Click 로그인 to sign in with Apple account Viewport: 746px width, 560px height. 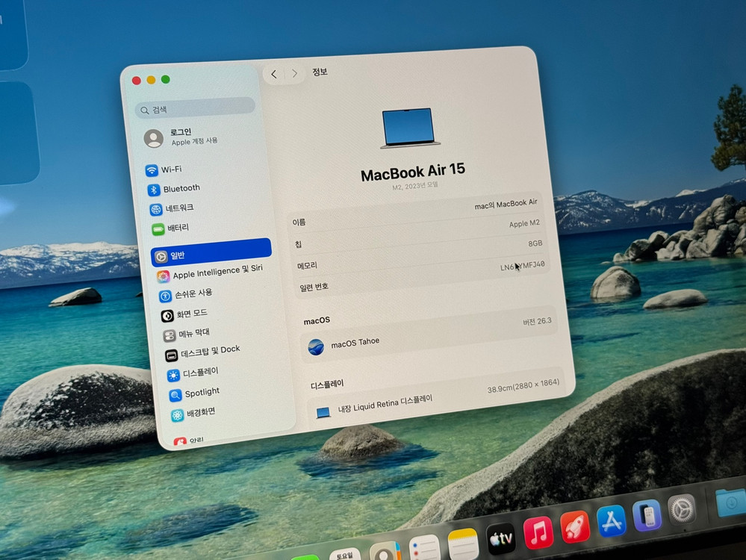coord(181,136)
